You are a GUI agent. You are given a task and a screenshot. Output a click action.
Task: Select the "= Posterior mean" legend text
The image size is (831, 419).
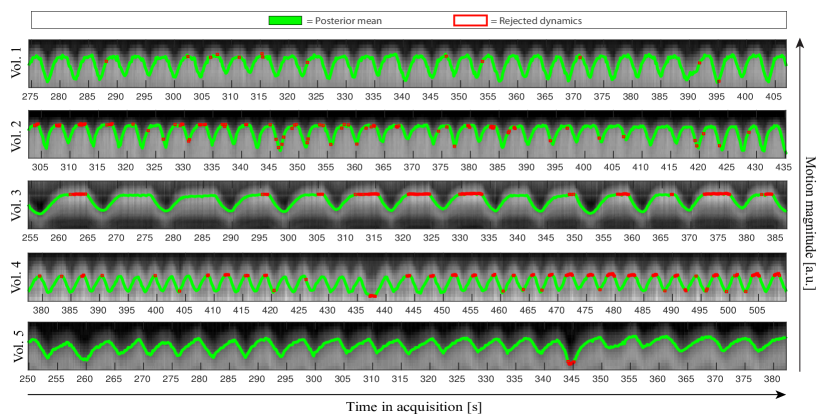[x=344, y=21]
